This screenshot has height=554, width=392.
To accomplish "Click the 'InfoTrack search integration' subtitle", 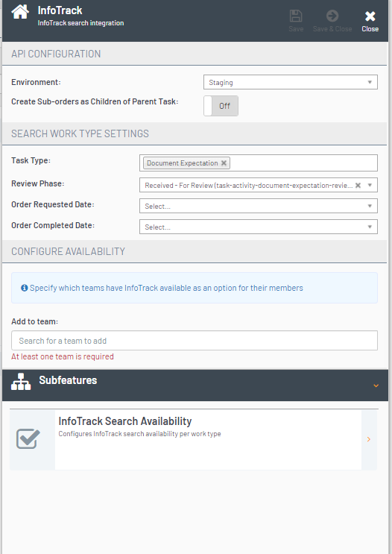I will click(81, 23).
